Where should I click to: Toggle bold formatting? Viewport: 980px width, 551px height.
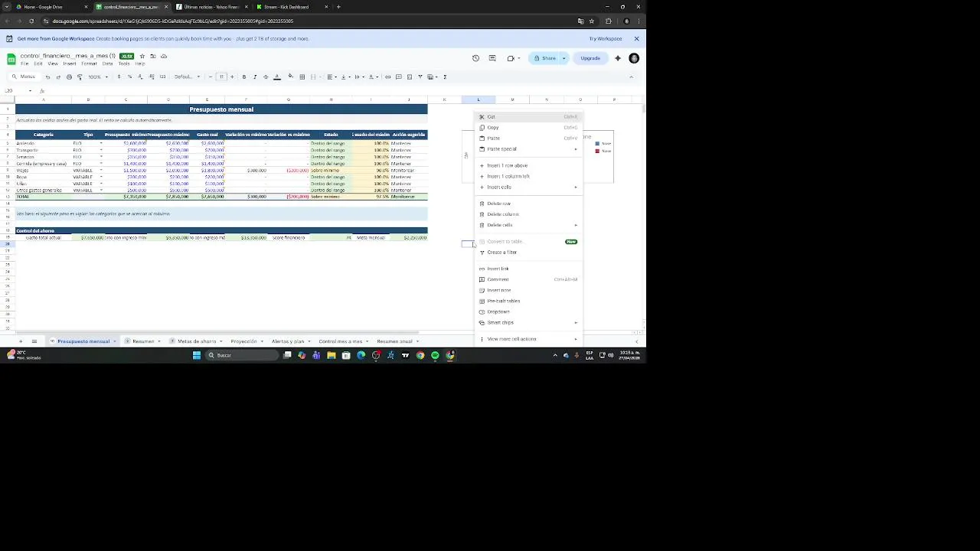pos(244,77)
